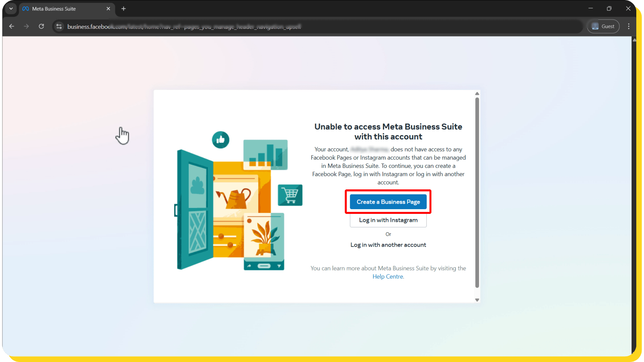644x362 pixels.
Task: Open Chrome's three-dot menu
Action: 629,26
